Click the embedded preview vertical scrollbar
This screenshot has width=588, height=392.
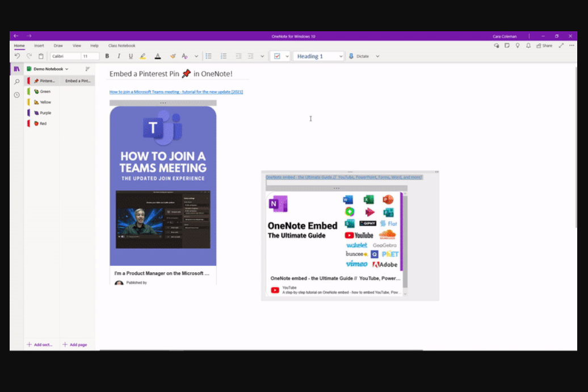pyautogui.click(x=405, y=244)
